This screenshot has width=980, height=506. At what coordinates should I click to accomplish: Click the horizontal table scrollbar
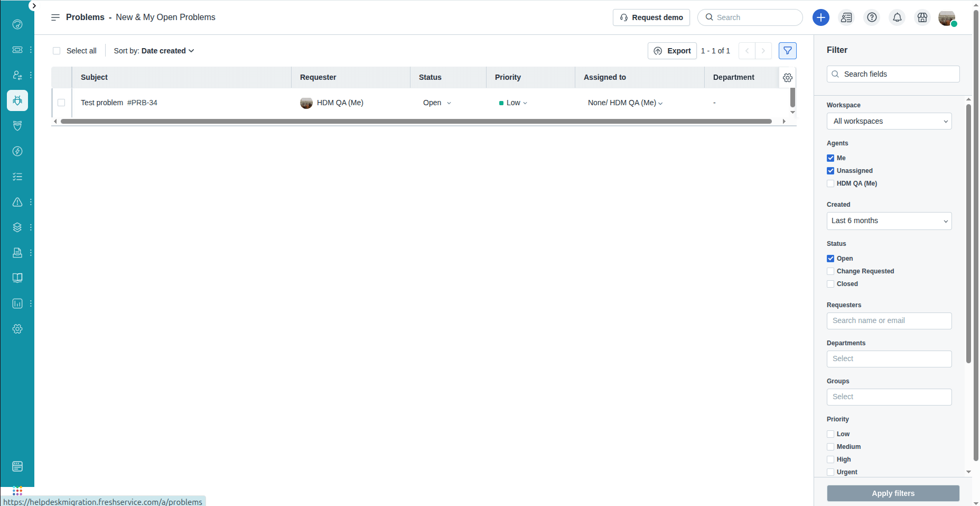416,122
